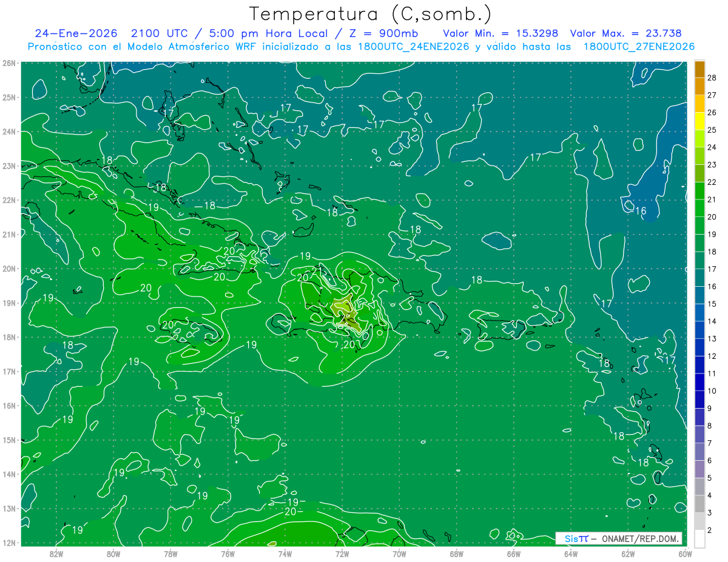
Task: Select the dark brown top band of color scale
Action: coord(699,69)
